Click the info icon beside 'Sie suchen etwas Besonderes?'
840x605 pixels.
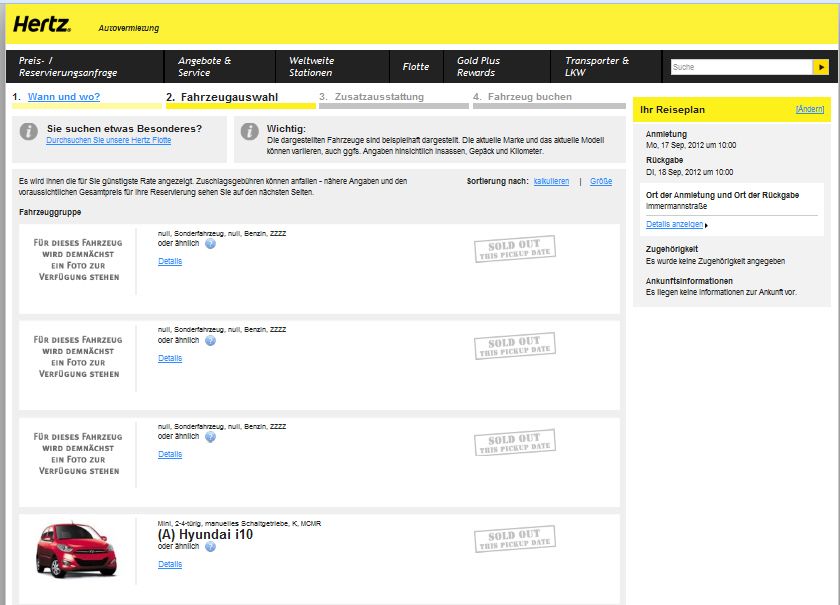pyautogui.click(x=30, y=132)
